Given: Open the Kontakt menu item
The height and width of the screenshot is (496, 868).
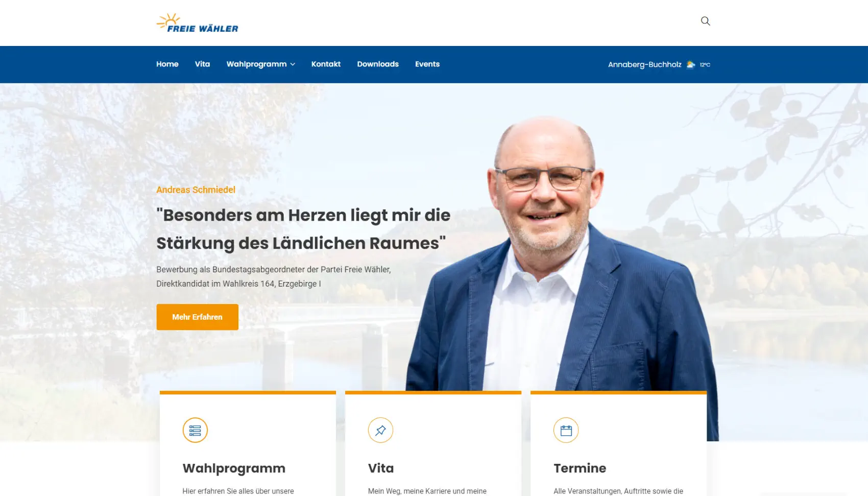Looking at the screenshot, I should [326, 64].
